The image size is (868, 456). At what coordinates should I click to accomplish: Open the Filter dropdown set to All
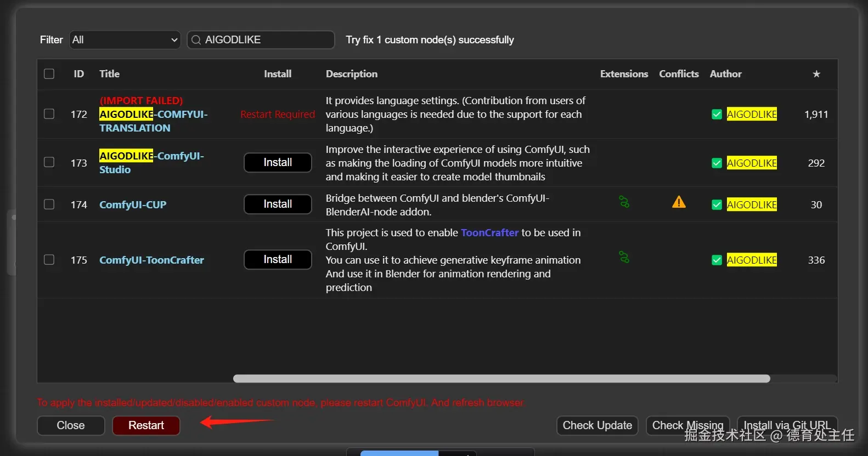tap(125, 40)
